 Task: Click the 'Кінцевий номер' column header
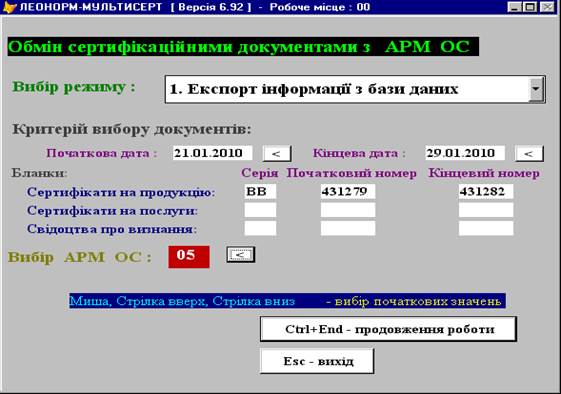click(x=484, y=173)
